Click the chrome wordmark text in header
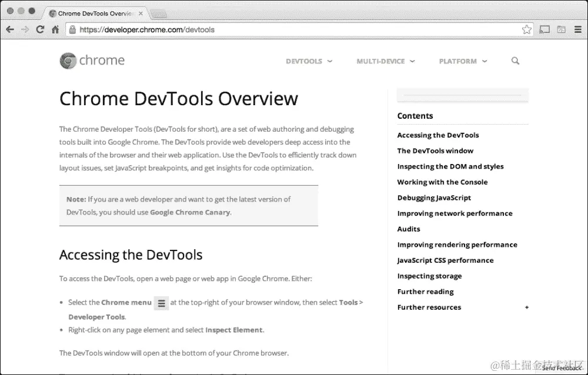This screenshot has height=375, width=588. point(102,61)
